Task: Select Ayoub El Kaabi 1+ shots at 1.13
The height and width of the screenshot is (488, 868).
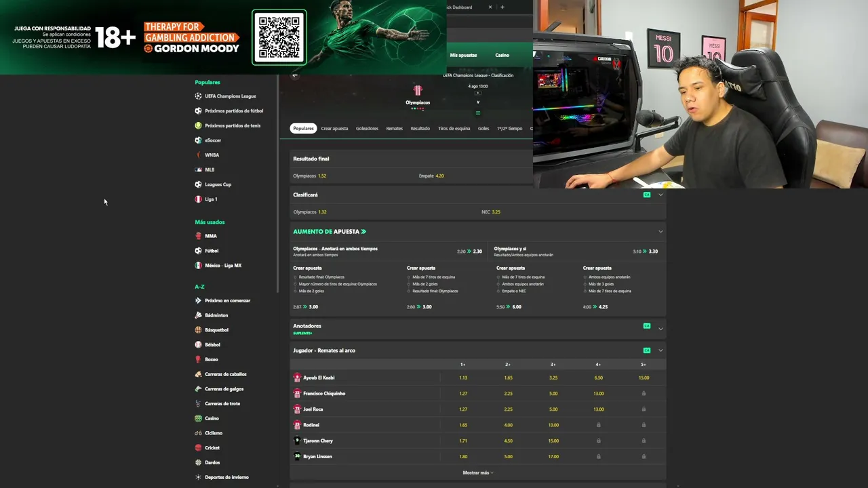Action: [x=463, y=378]
